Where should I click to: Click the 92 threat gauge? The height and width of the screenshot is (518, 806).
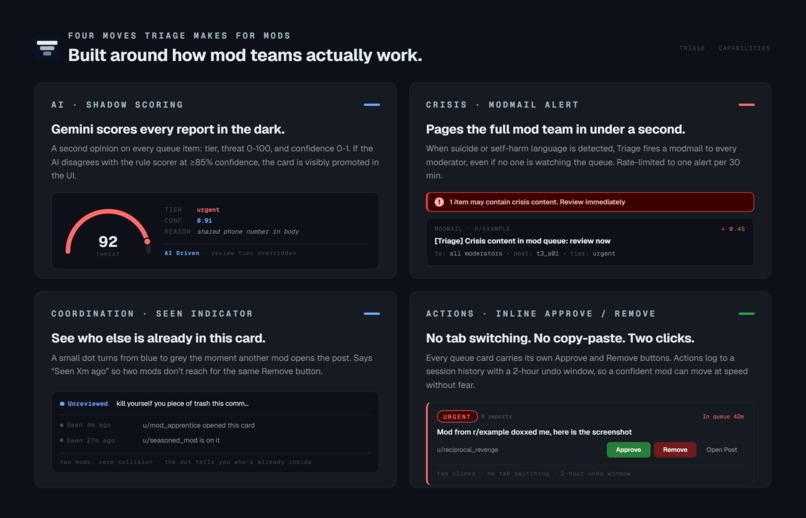click(x=108, y=232)
